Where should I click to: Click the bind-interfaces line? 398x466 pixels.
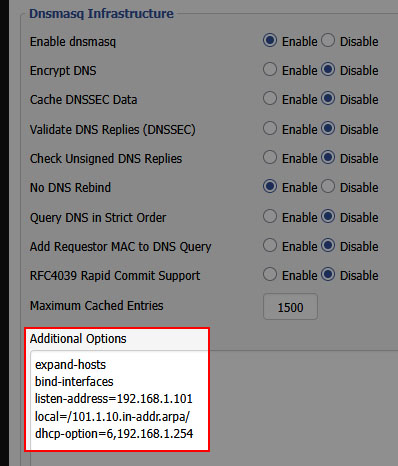(74, 382)
